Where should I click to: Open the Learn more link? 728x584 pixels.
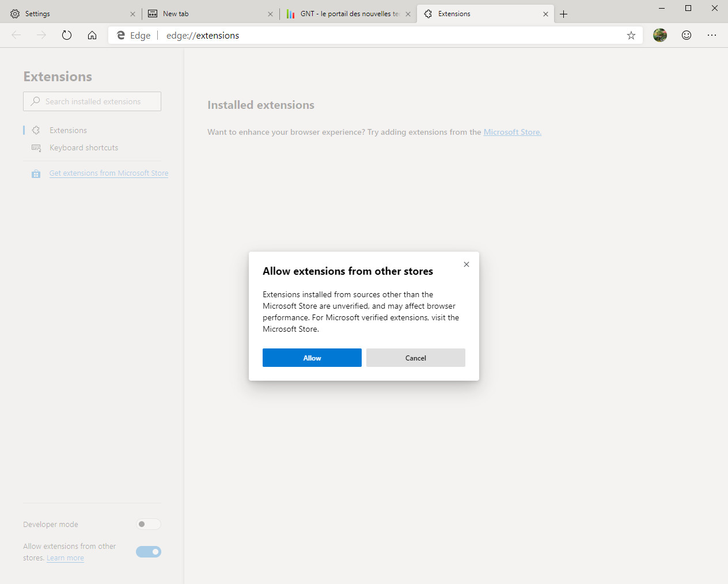[65, 558]
